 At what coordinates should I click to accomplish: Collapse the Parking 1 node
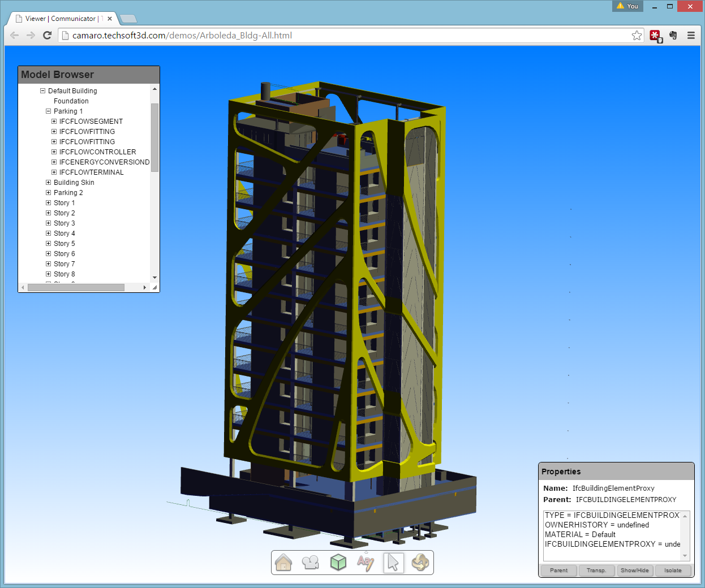pos(48,111)
